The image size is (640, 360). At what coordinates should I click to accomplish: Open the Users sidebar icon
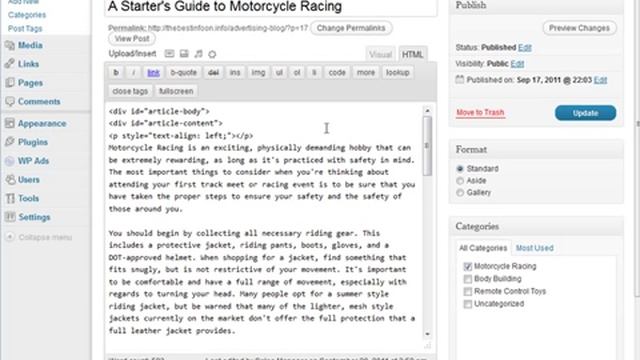(10, 180)
